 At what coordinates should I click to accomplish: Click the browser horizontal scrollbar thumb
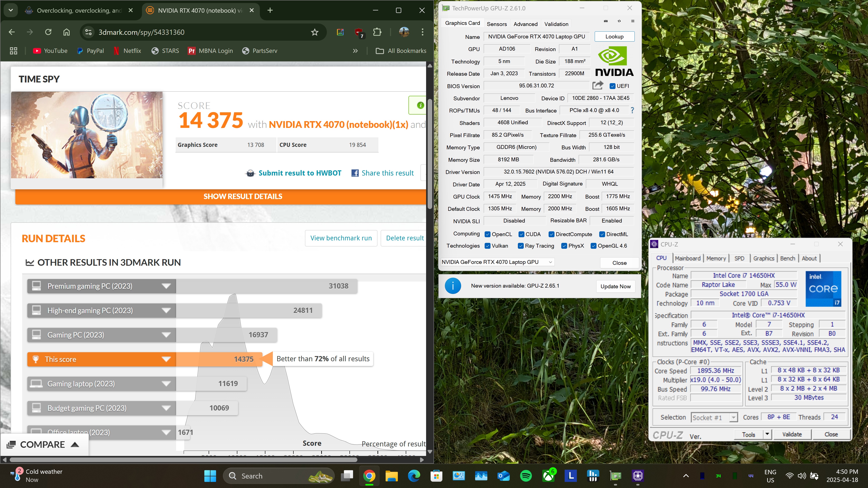coord(184,460)
